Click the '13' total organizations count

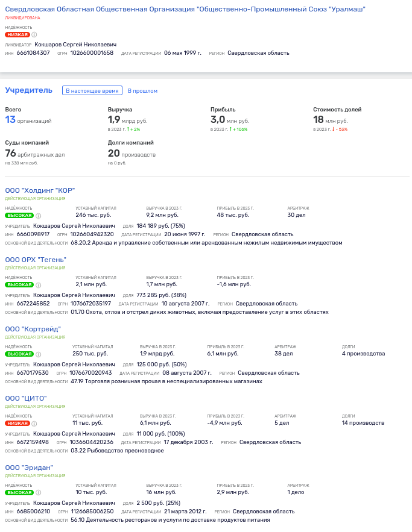point(10,119)
